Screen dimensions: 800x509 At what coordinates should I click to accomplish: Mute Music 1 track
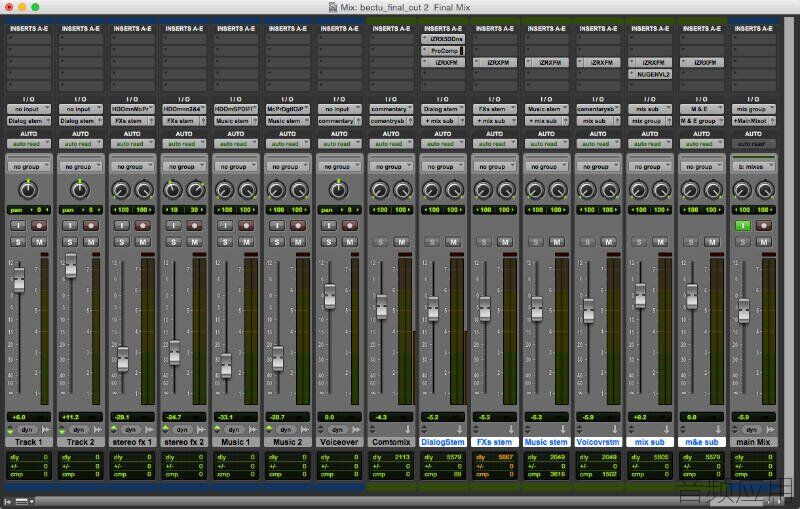[246, 242]
